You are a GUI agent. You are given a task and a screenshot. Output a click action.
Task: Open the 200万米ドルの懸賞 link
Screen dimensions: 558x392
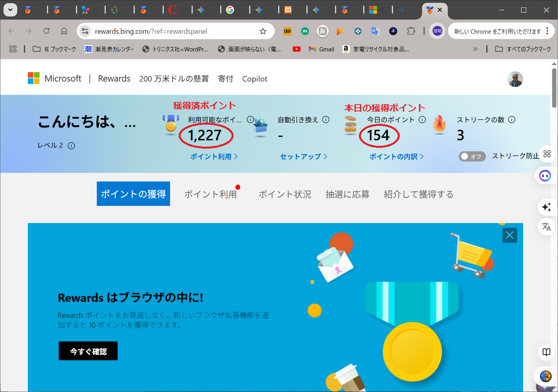[174, 79]
